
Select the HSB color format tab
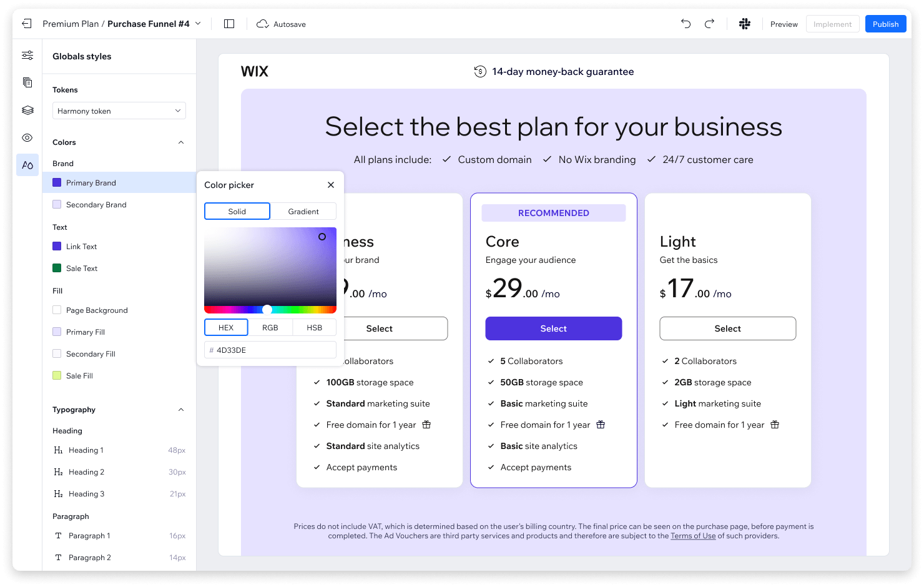coord(315,327)
